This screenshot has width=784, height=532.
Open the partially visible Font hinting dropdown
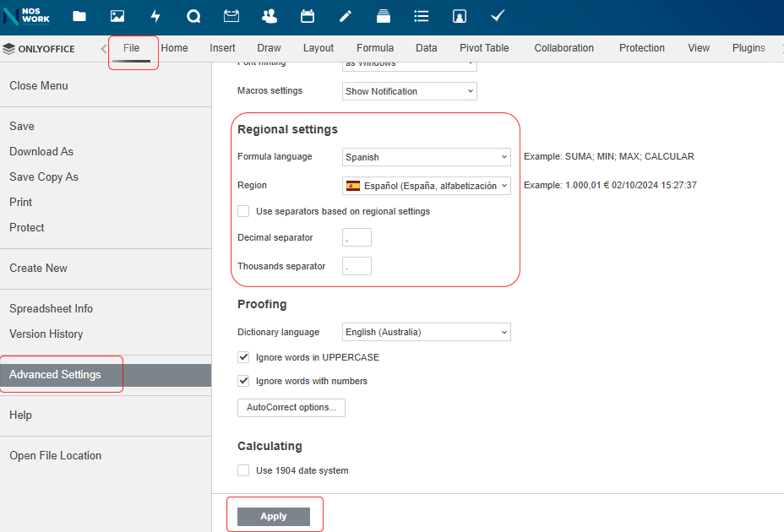coord(410,66)
